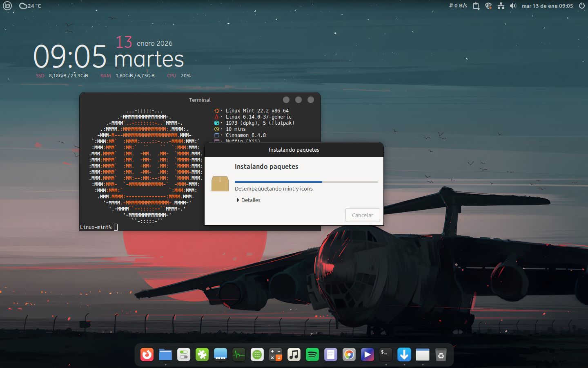This screenshot has height=368, width=588.
Task: Open the text editor document icon
Action: click(331, 355)
